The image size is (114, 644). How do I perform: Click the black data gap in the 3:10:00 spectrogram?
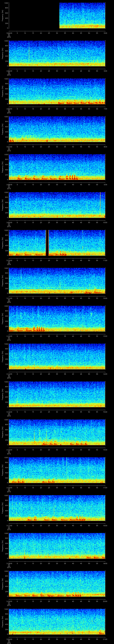[x=47, y=243]
